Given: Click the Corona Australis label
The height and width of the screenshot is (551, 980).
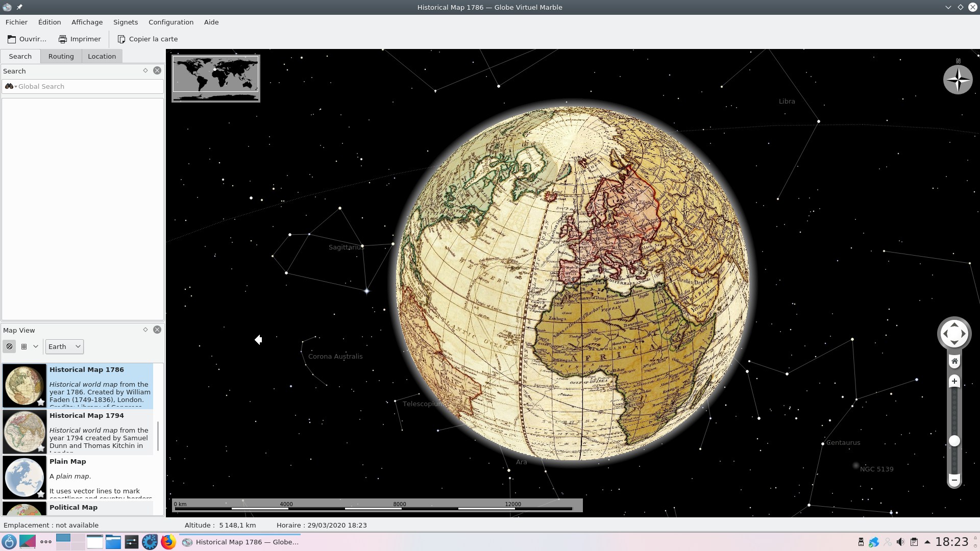Looking at the screenshot, I should (335, 356).
